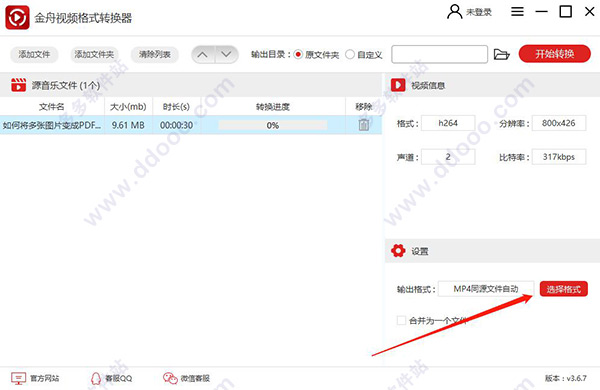Click the version v3.6.7 text
Viewport: 600px width, 390px height.
click(x=566, y=379)
